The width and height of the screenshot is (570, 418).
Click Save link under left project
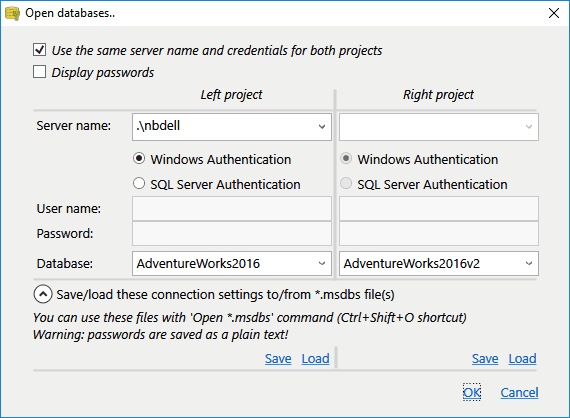point(278,359)
